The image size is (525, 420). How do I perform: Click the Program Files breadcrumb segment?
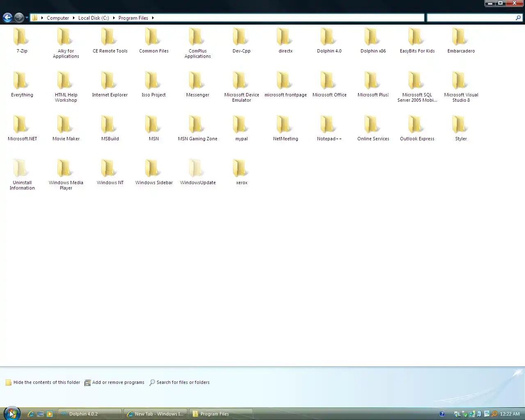[x=133, y=18]
